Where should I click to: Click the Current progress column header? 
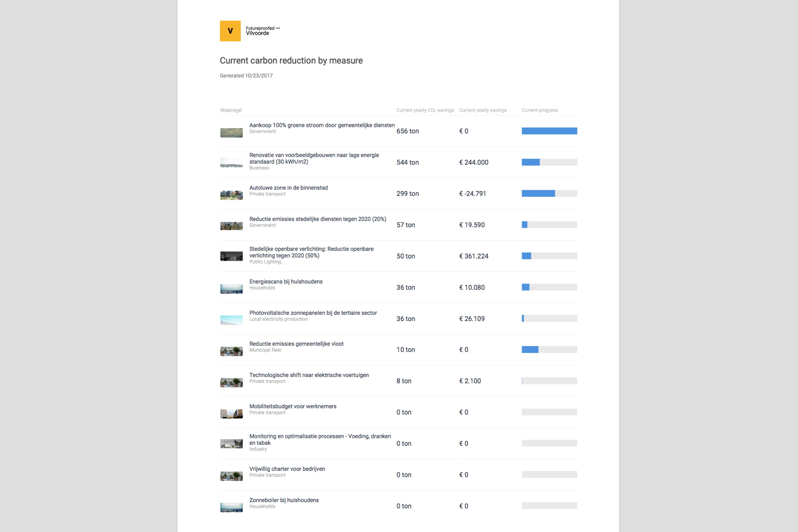(x=539, y=110)
